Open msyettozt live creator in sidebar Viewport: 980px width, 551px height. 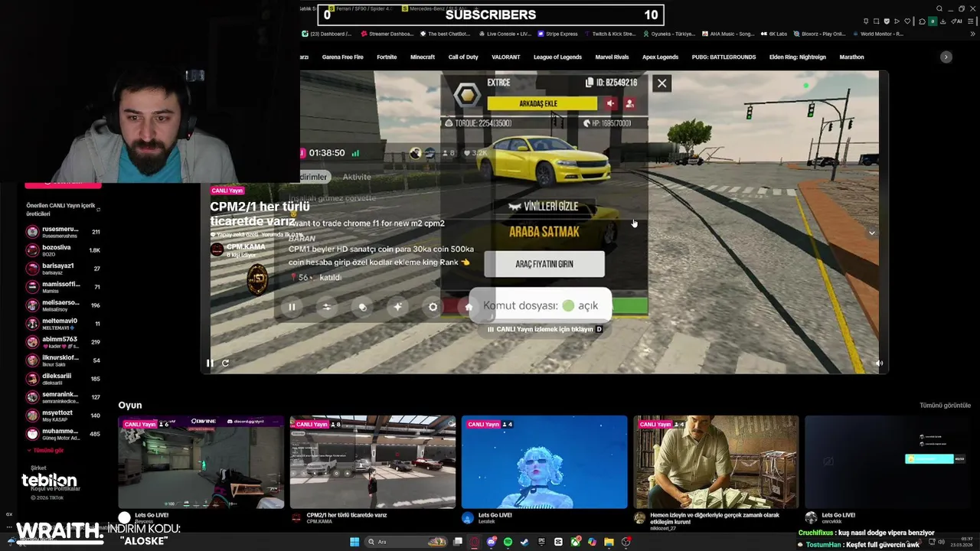[64, 416]
